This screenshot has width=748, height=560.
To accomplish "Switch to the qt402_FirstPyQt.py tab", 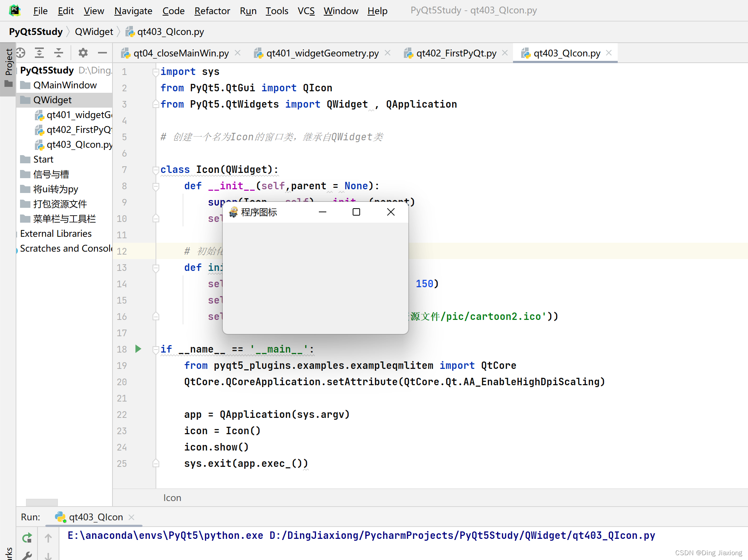I will (456, 53).
